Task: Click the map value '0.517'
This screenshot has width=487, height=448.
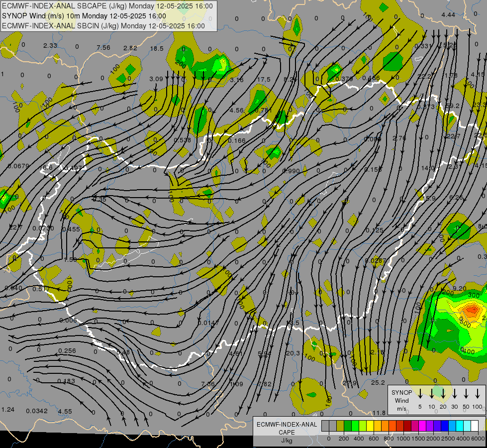Action: point(41,289)
